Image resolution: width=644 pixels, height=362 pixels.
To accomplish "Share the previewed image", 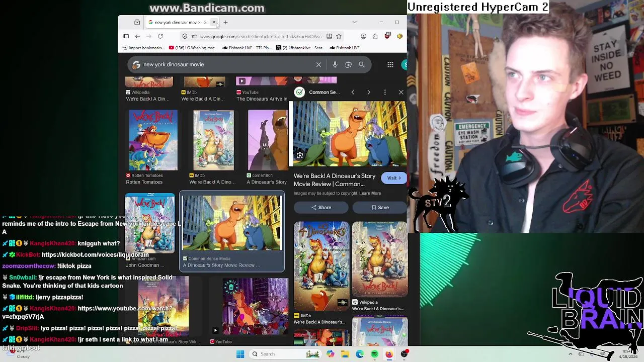I will 321,207.
